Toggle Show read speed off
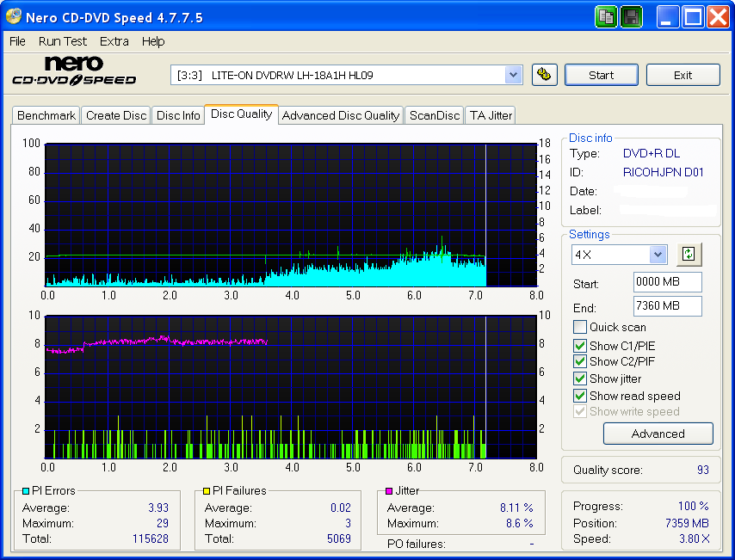The height and width of the screenshot is (560, 735). pos(579,396)
